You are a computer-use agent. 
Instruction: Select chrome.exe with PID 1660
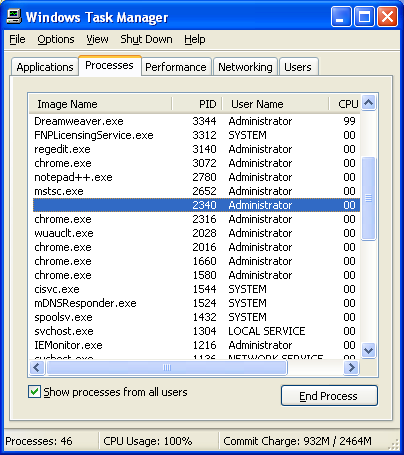[196, 261]
